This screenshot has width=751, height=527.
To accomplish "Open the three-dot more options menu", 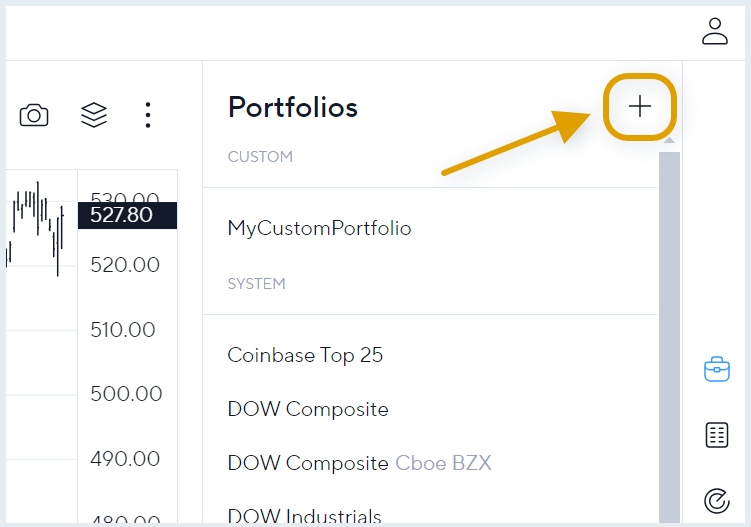I will click(x=148, y=115).
